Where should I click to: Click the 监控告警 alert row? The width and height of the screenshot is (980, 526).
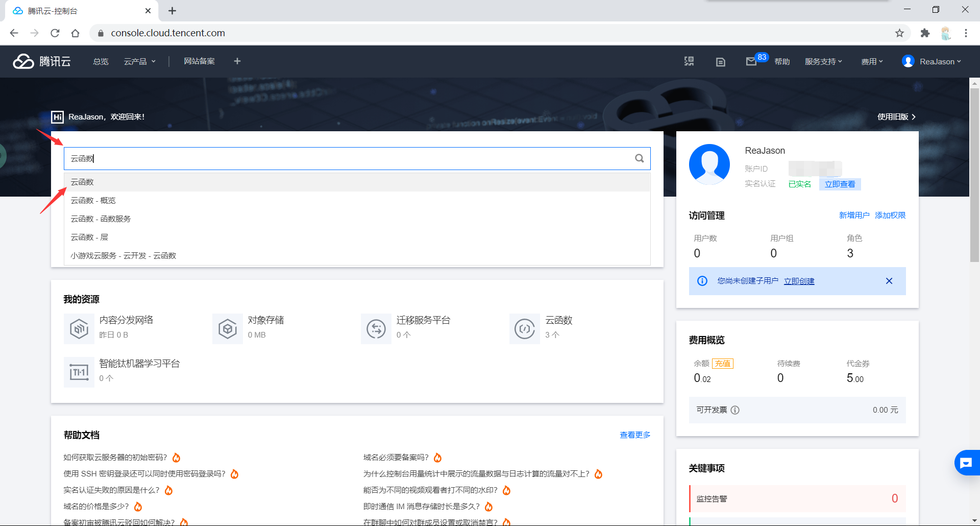point(797,499)
